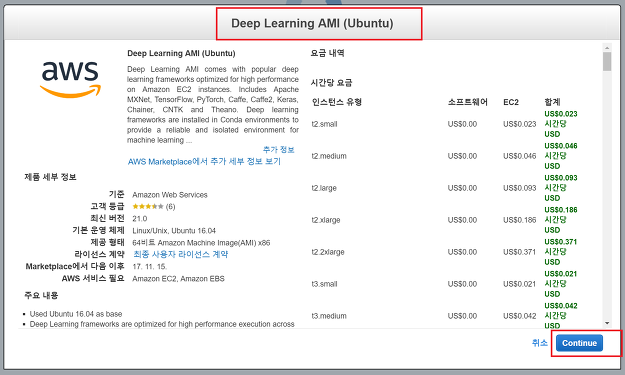Click the Marketplace date value 17. 11. 15.
The height and width of the screenshot is (375, 625).
(149, 267)
